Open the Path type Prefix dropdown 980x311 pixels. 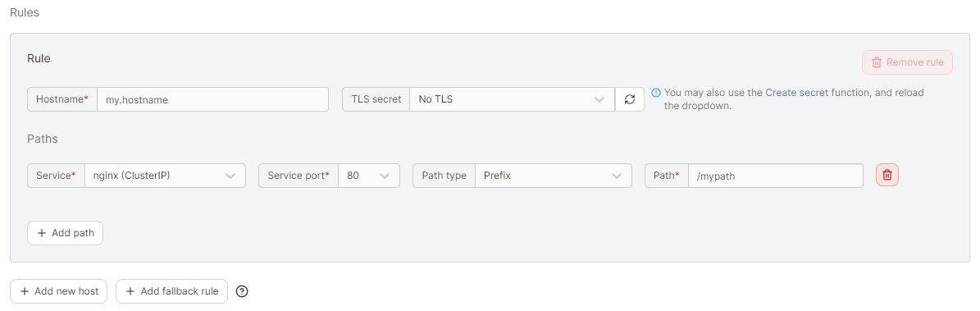553,176
